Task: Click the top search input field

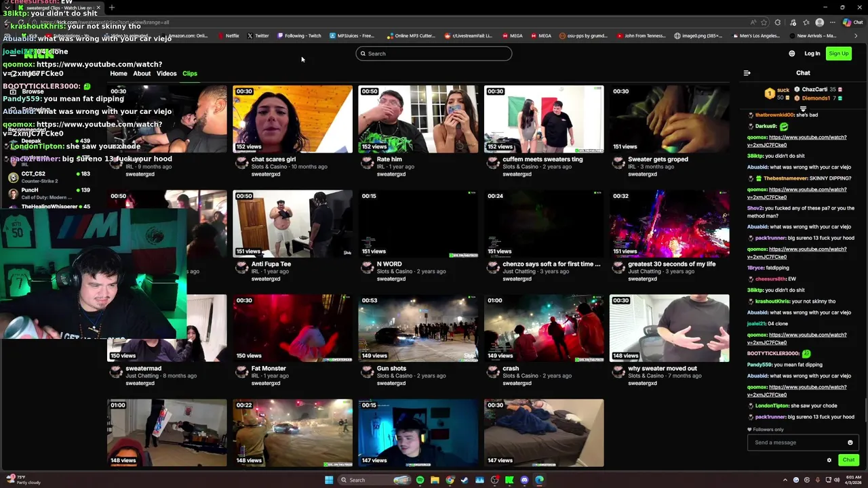Action: [x=434, y=54]
